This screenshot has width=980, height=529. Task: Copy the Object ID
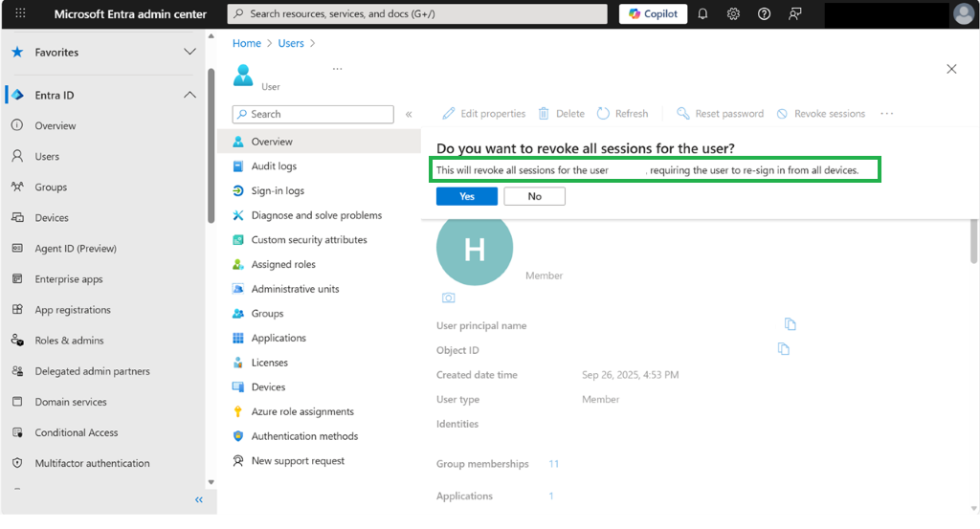point(783,348)
